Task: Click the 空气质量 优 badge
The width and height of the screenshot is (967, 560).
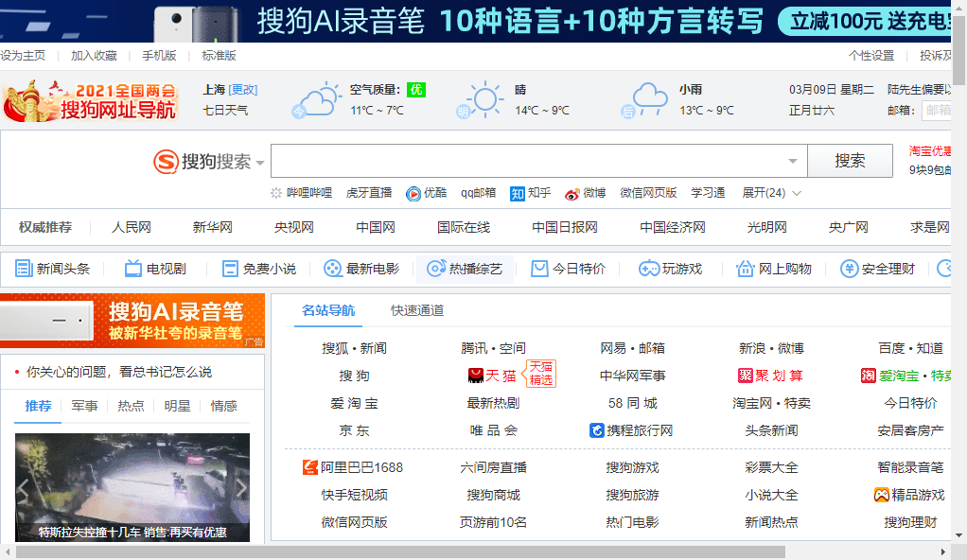Action: tap(416, 90)
